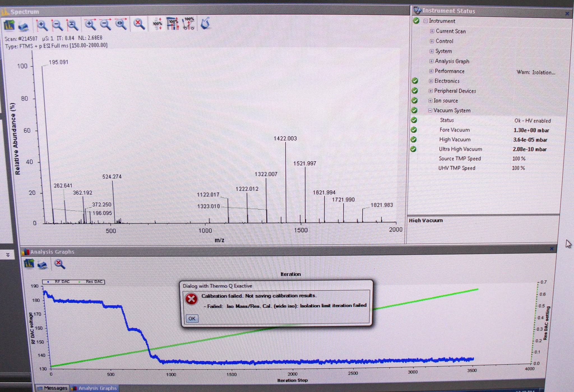
Task: Click the RF DAC legend entry
Action: tap(59, 282)
